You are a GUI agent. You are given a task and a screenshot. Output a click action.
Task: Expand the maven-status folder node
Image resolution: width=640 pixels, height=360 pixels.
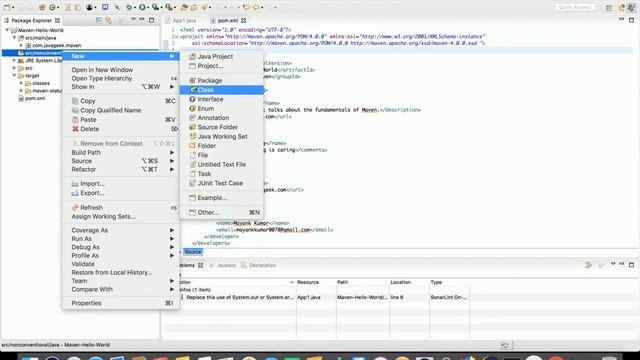click(x=22, y=91)
